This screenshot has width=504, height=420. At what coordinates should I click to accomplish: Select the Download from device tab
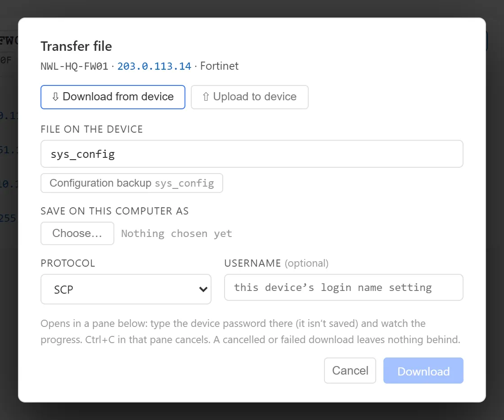coord(113,97)
